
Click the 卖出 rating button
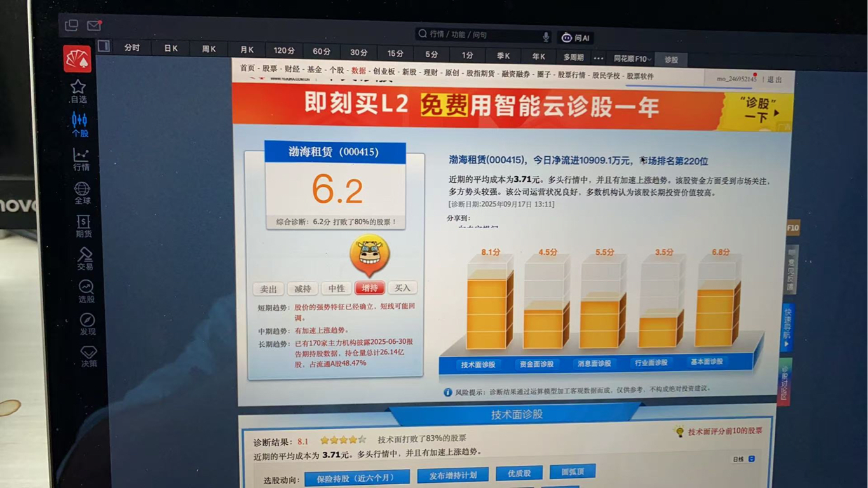[x=269, y=289]
